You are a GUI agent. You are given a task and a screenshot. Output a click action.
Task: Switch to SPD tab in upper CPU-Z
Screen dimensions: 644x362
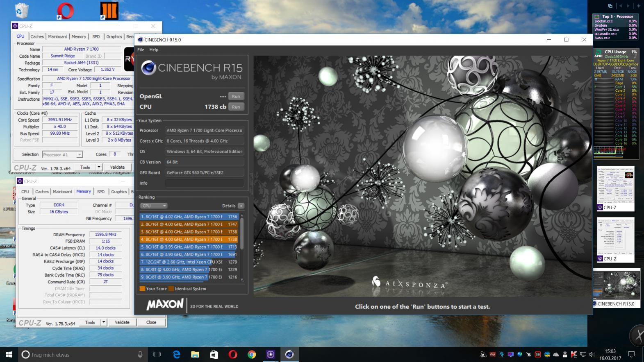(96, 36)
